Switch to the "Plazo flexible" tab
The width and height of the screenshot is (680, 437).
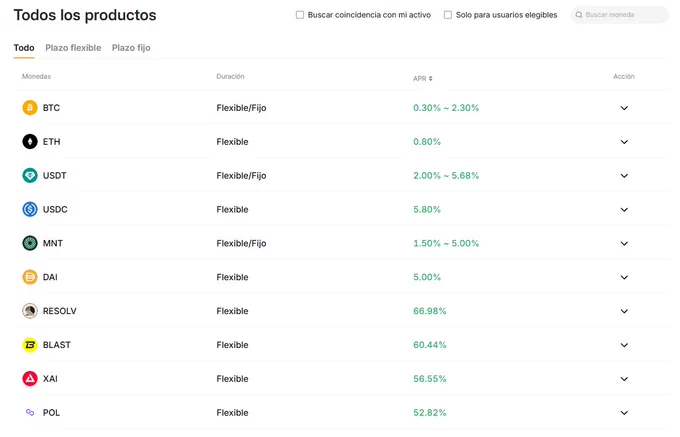[x=73, y=48]
